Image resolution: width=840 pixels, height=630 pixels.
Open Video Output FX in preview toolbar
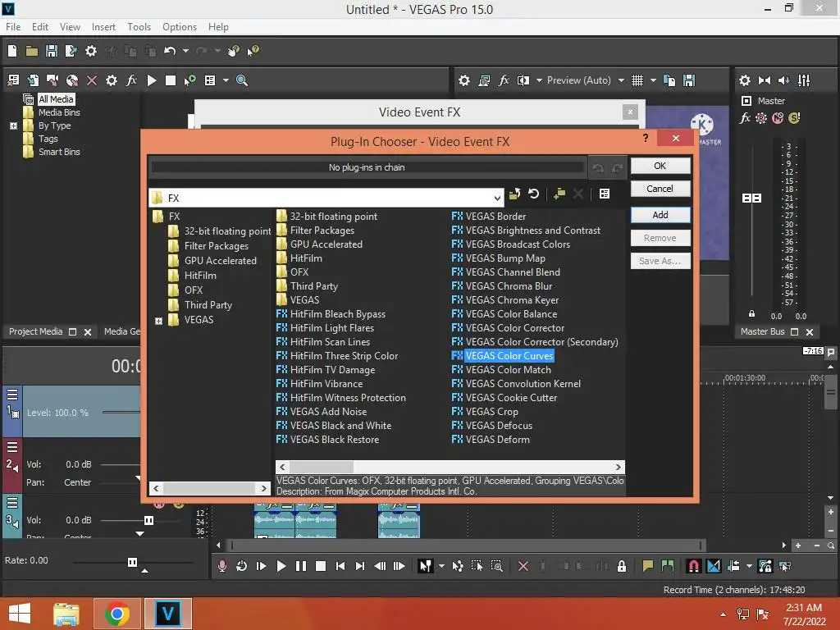tap(504, 80)
